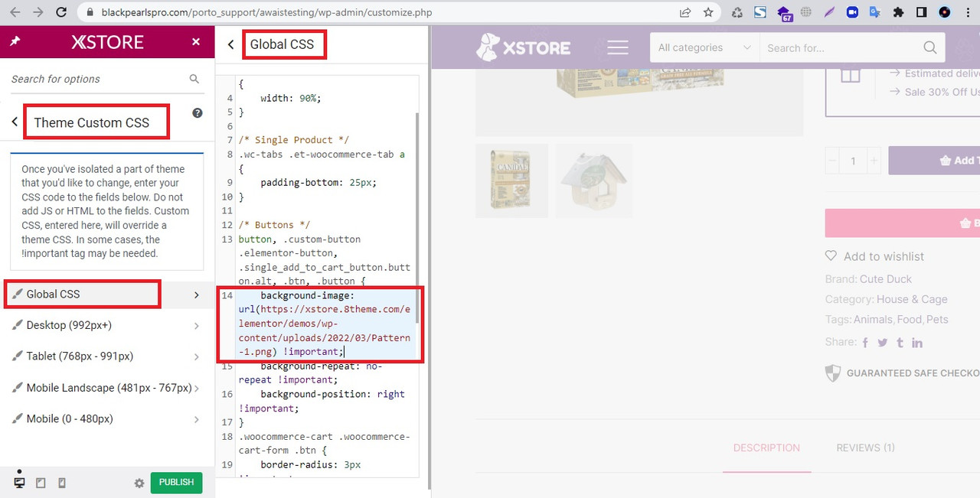980x498 pixels.
Task: Share product on LinkedIn icon
Action: point(917,343)
